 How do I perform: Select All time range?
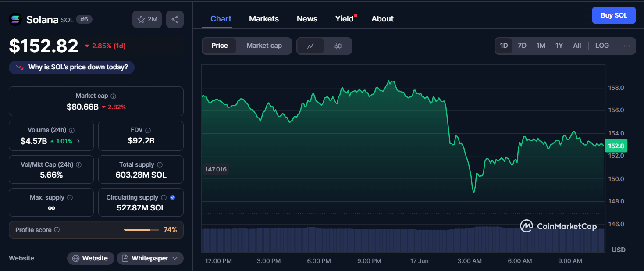[x=577, y=46]
